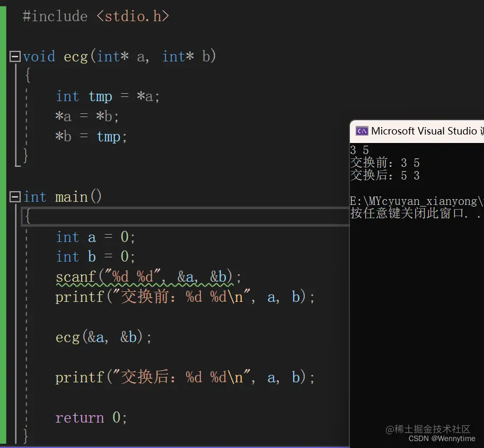Click the line *b = tmp;

tap(91, 137)
